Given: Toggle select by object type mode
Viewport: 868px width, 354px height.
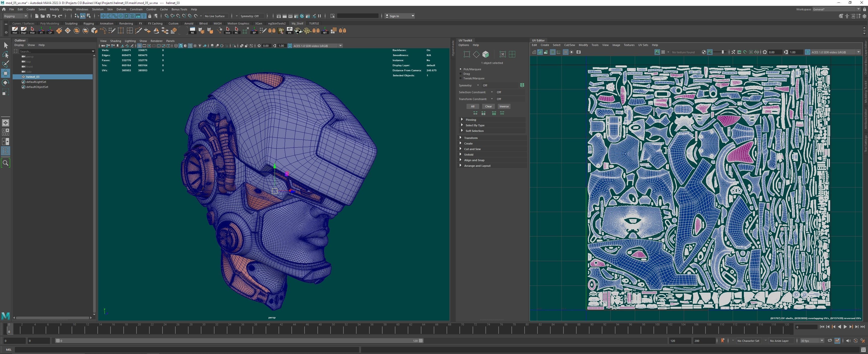Looking at the screenshot, I should coord(83,16).
